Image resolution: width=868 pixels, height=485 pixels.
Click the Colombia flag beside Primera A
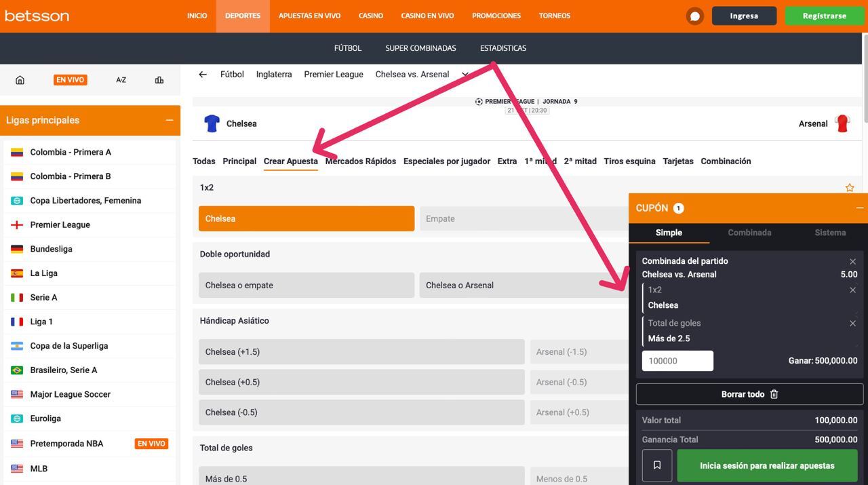(17, 152)
